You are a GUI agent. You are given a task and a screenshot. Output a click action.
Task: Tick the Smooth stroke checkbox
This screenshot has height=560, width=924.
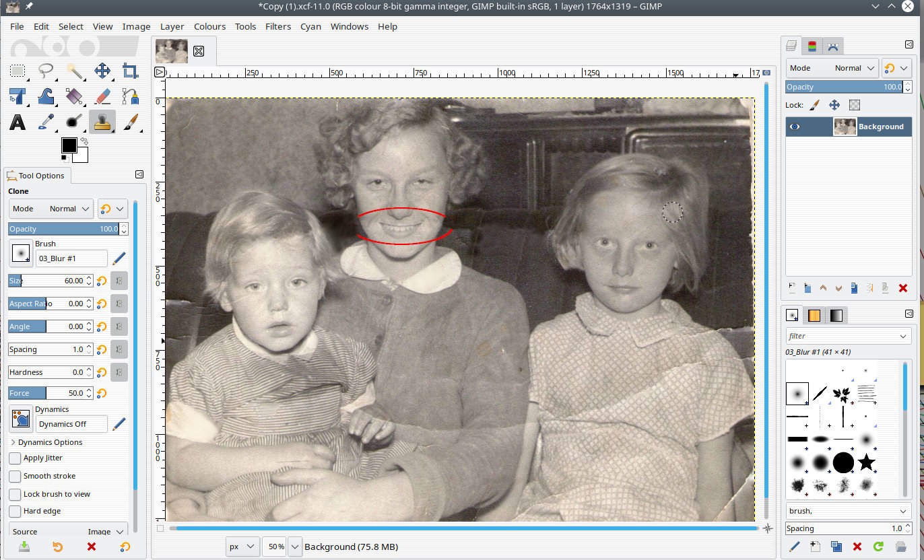pos(15,476)
